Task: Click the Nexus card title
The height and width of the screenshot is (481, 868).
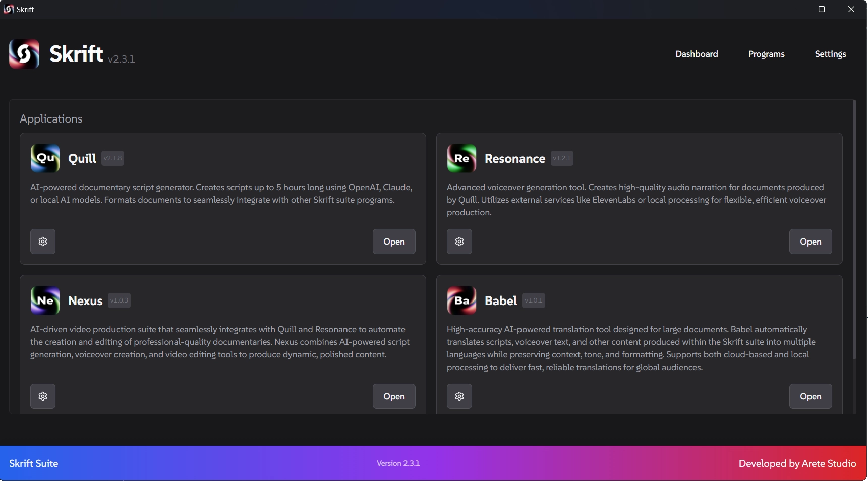Action: pos(85,301)
